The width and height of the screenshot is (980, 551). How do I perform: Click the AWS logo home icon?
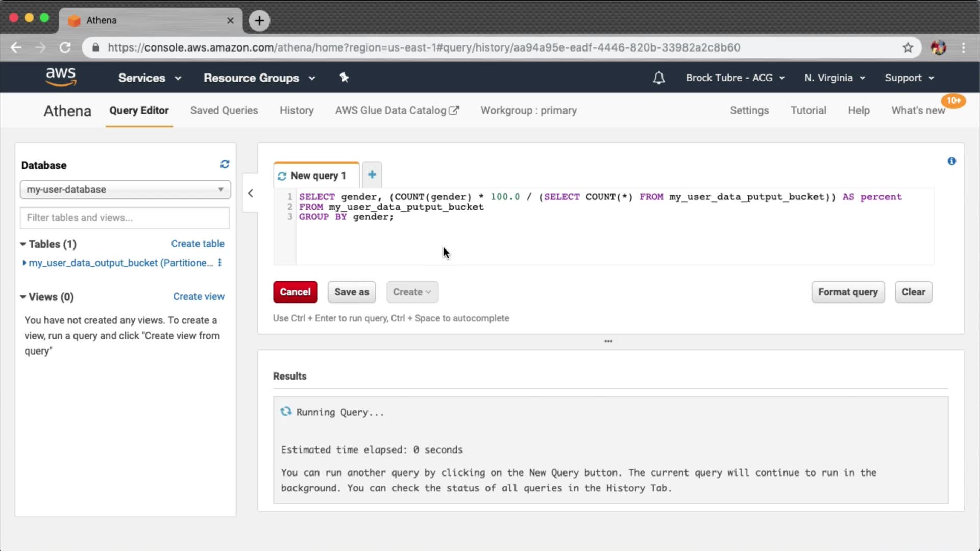tap(61, 78)
